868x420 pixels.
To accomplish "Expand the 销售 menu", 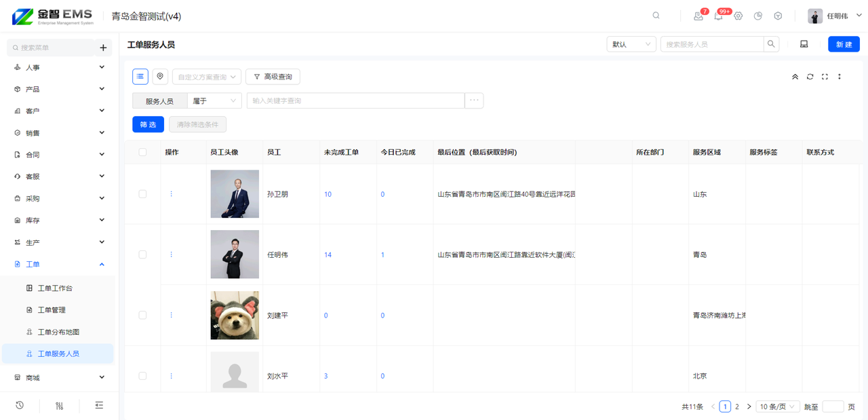I will (60, 133).
